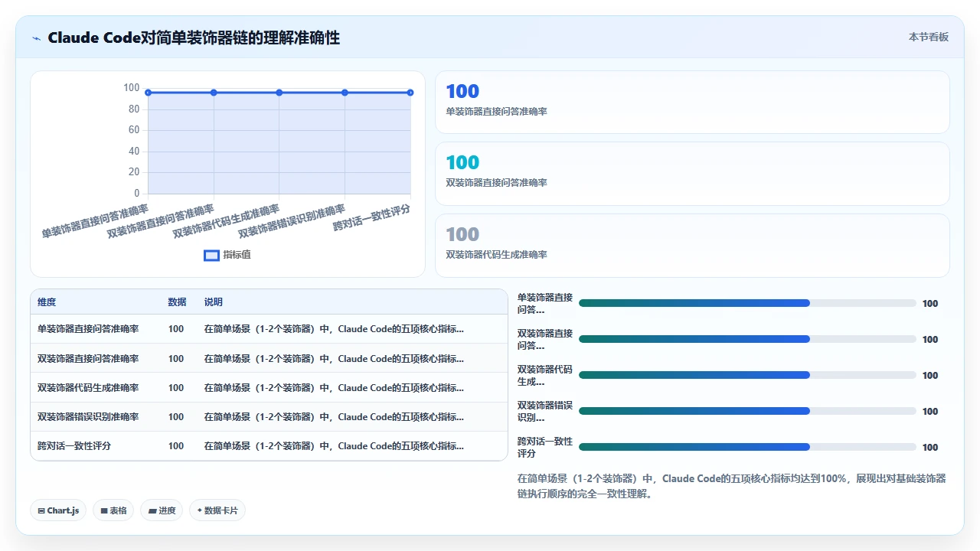Click the summary paragraph under progress bars

pyautogui.click(x=732, y=486)
